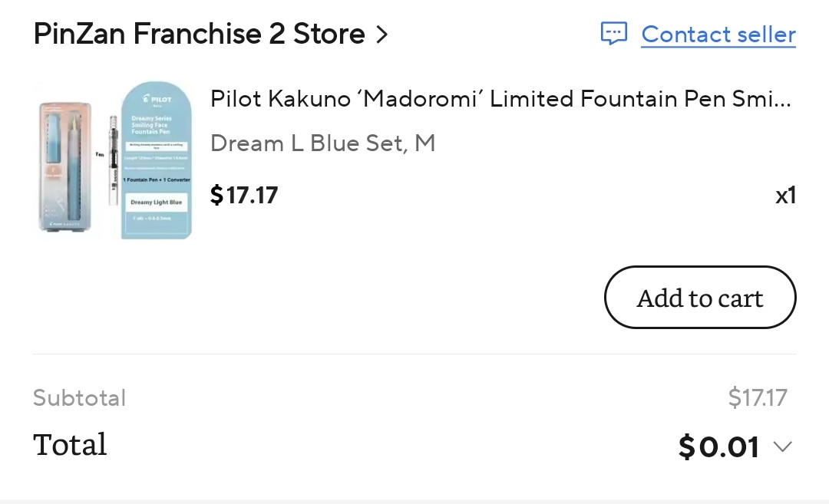Open the Pilot Kakuno product title
This screenshot has height=504, width=829.
pos(500,99)
